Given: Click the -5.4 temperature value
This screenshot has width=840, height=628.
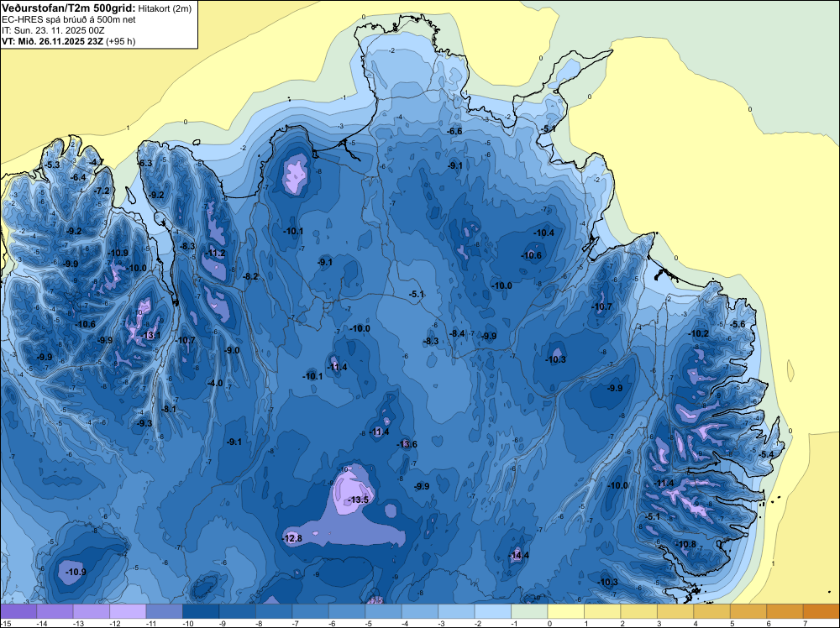Looking at the screenshot, I should [767, 454].
